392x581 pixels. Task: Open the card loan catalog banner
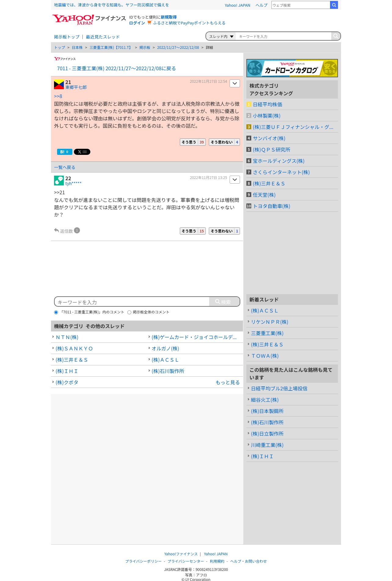[x=292, y=68]
